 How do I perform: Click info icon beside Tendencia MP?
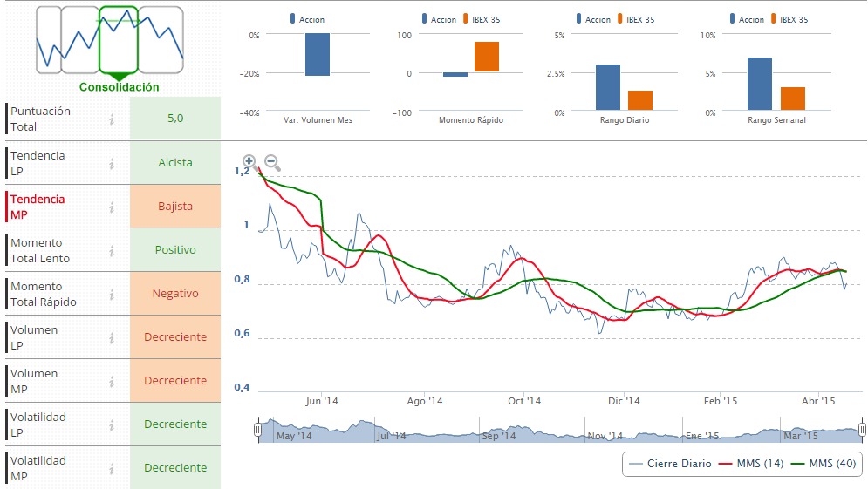point(112,207)
